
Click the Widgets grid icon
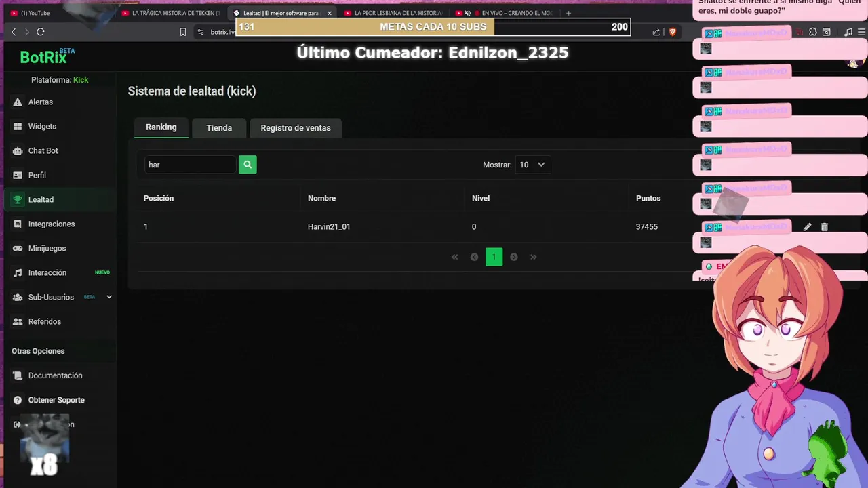coord(18,126)
